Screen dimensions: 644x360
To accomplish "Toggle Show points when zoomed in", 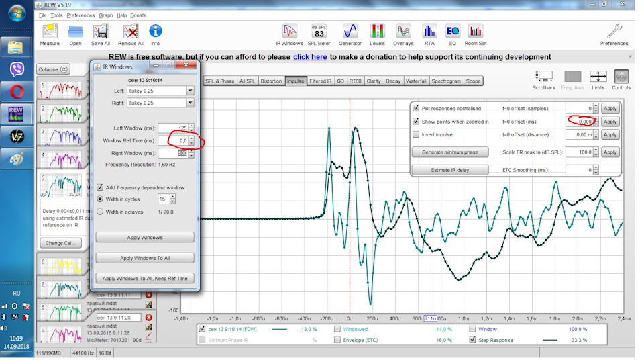I will point(416,122).
